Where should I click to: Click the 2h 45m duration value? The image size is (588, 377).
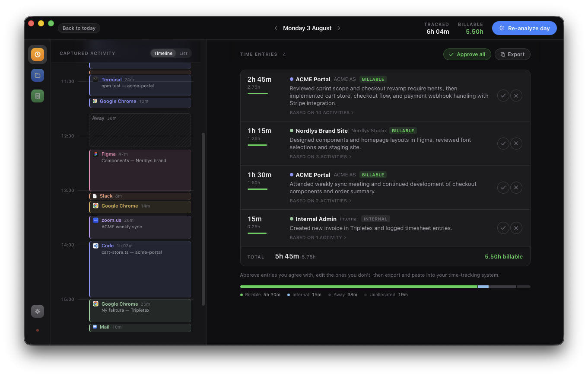click(x=259, y=79)
